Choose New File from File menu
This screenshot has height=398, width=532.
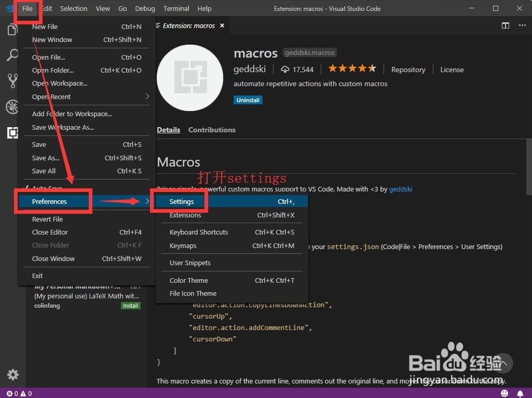coord(87,27)
